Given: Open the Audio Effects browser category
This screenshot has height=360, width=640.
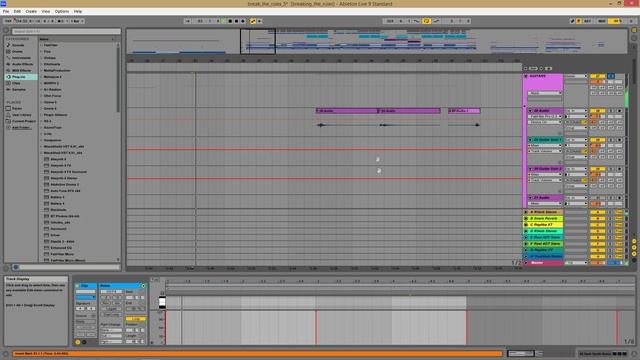Looking at the screenshot, I should click(22, 64).
